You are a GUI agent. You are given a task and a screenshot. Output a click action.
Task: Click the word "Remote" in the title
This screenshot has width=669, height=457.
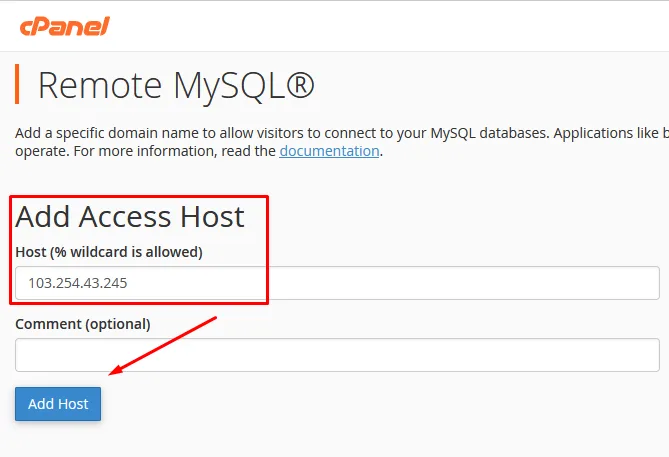click(100, 85)
